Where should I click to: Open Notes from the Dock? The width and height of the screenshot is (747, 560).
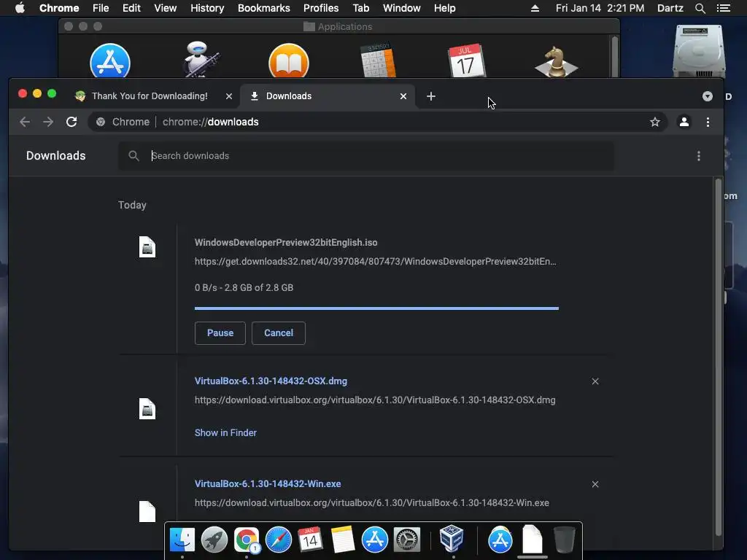pos(343,540)
